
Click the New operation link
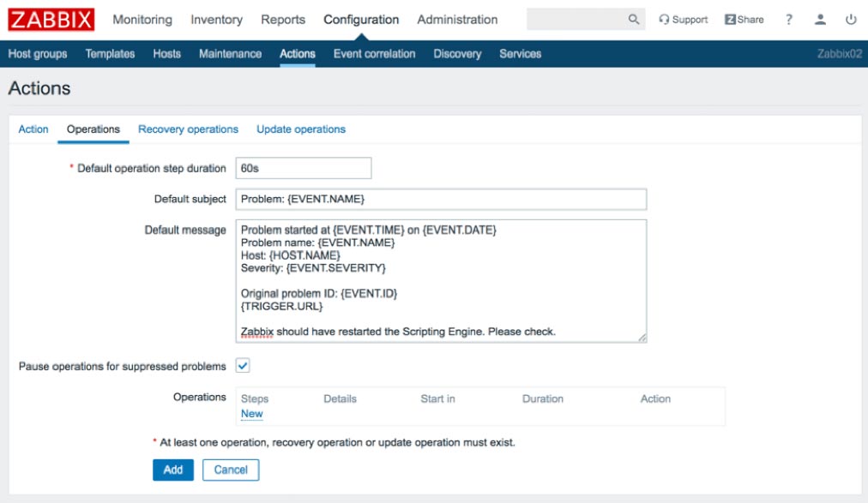point(252,414)
